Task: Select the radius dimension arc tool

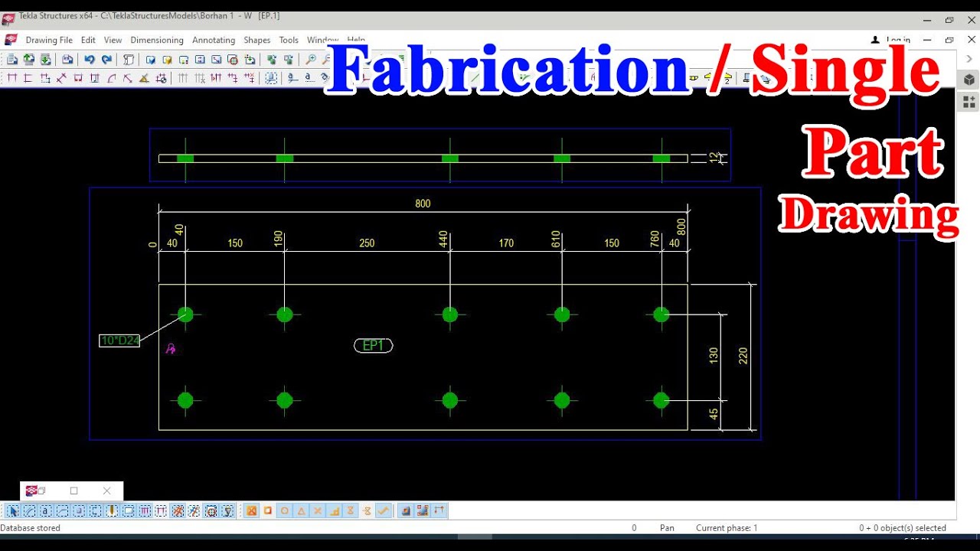Action: point(111,78)
